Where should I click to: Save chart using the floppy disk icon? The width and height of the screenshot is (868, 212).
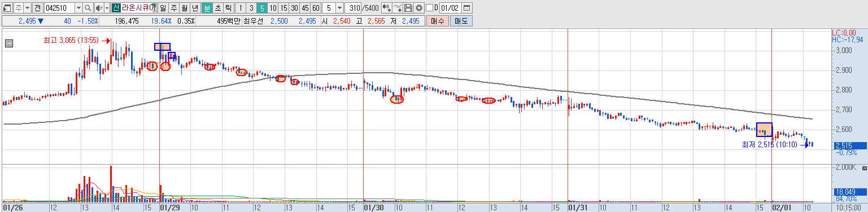pos(408,8)
